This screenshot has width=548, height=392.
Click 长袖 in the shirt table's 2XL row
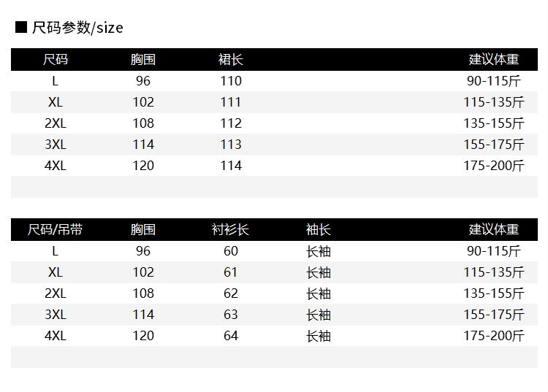pos(318,293)
